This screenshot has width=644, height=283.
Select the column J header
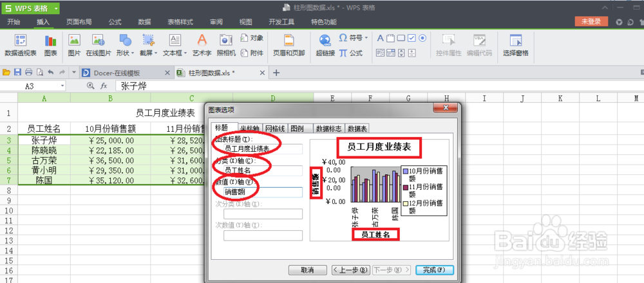[522, 98]
